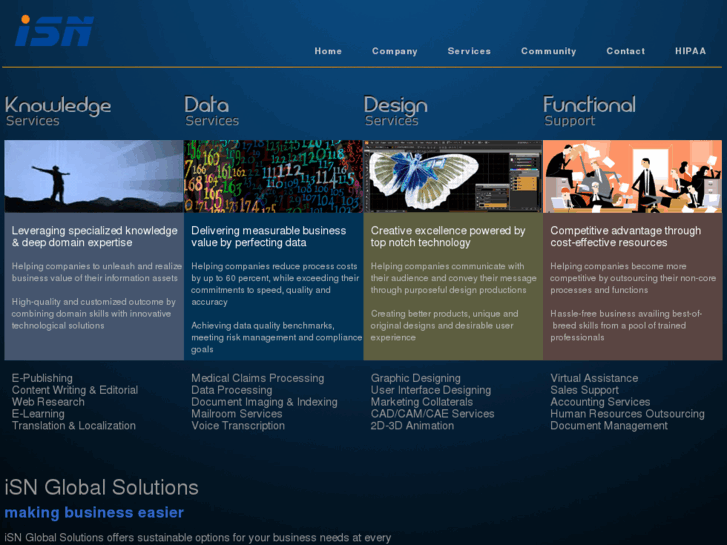The height and width of the screenshot is (545, 727).
Task: Open the Community menu item
Action: tap(548, 51)
